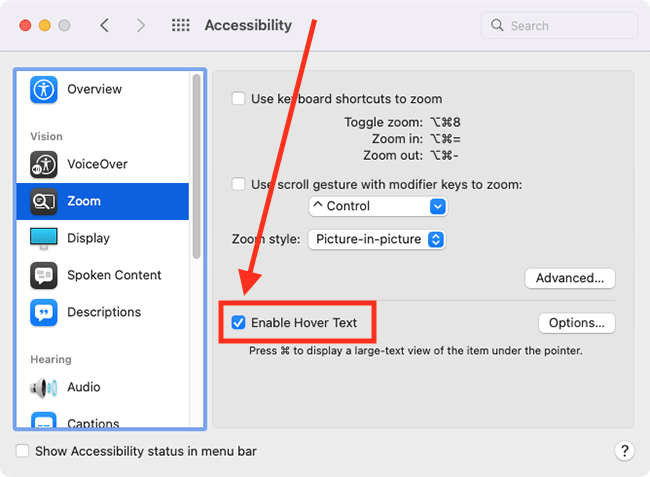Open the Overview accessibility icon
This screenshot has height=477, width=650.
click(x=44, y=89)
